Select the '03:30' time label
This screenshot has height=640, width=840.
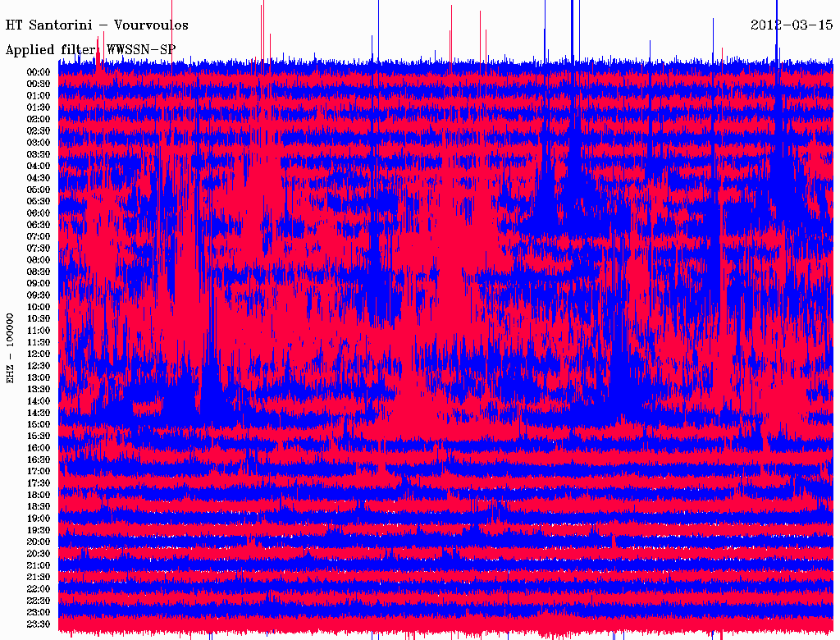pyautogui.click(x=39, y=154)
